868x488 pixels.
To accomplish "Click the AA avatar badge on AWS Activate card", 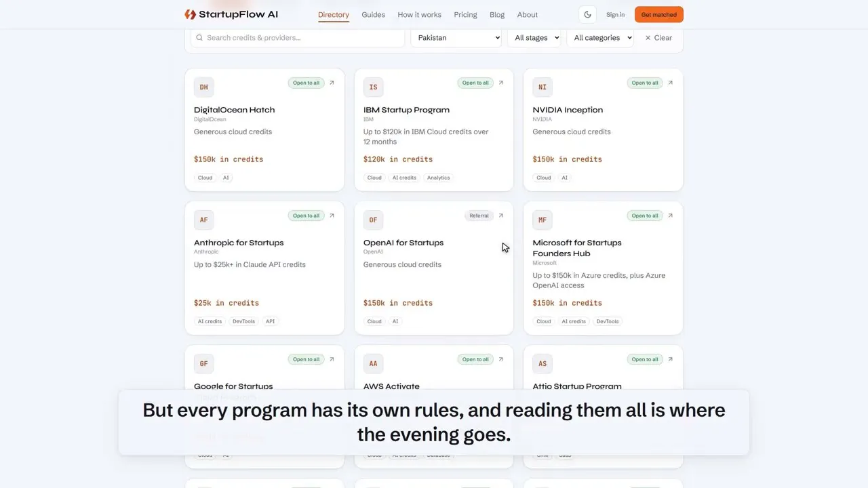I will coord(373,364).
